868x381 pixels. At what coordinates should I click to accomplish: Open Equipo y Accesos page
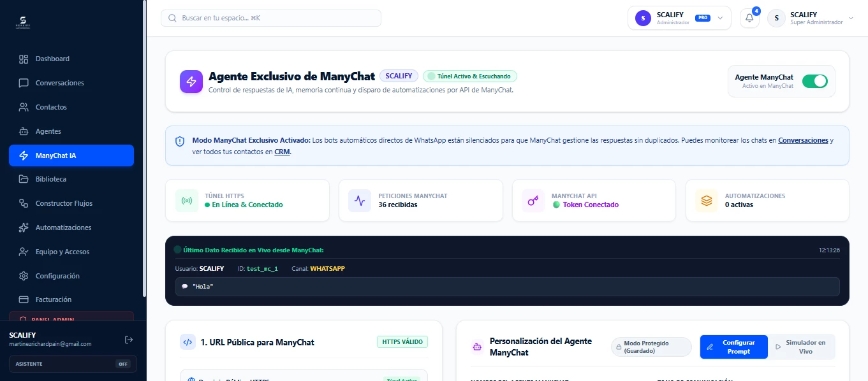(x=71, y=252)
